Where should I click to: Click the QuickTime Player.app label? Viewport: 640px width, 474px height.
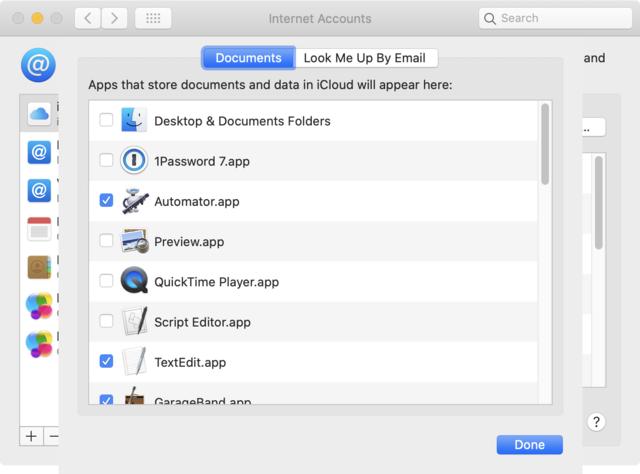217,282
